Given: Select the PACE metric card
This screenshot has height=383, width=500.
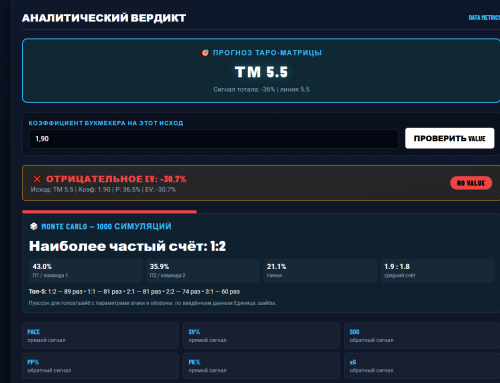Looking at the screenshot, I should click(x=100, y=336).
